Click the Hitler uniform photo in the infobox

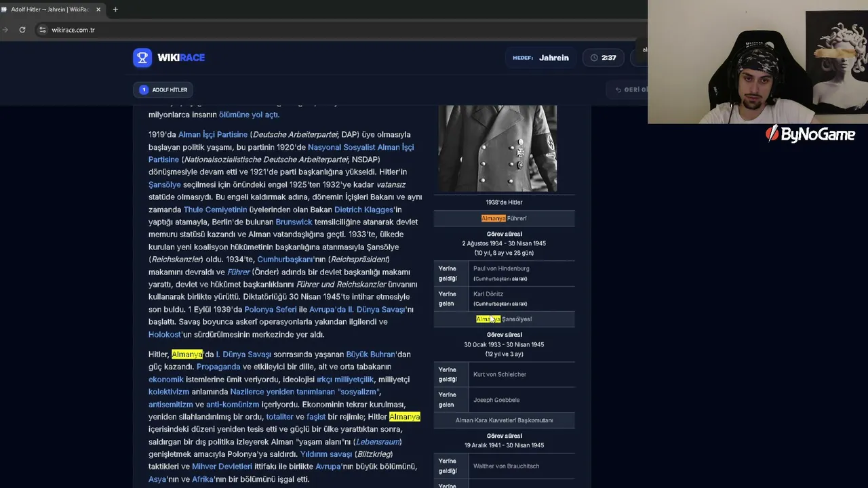coord(498,148)
